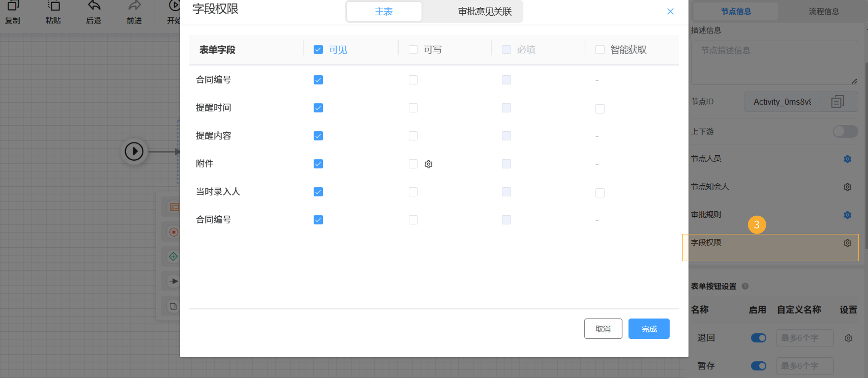Viewport: 868px width, 378px height.
Task: Check 智能获取 for 当时录入人 row
Action: 600,193
